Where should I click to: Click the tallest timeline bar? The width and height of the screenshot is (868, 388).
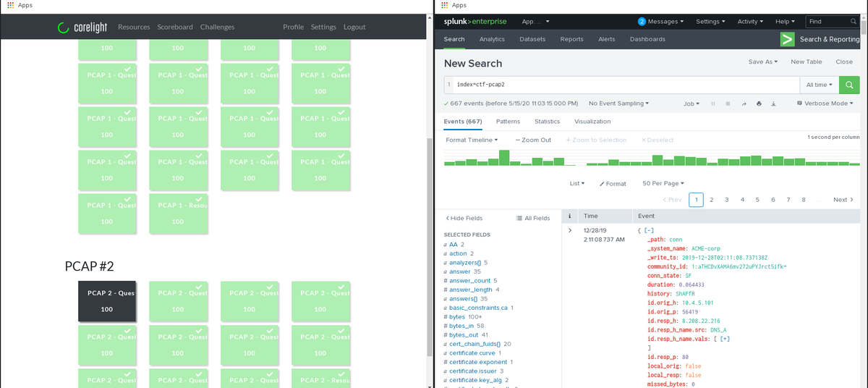tap(504, 157)
